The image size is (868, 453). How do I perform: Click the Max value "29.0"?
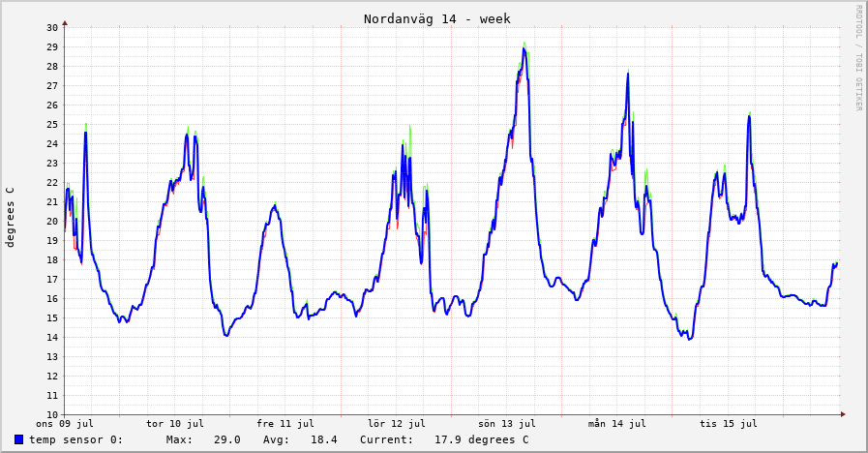227,439
